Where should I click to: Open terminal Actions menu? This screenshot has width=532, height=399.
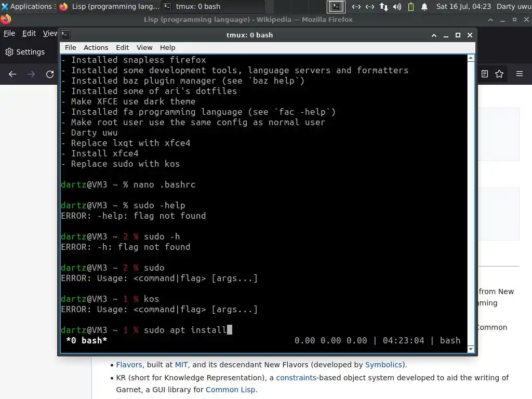(x=96, y=47)
